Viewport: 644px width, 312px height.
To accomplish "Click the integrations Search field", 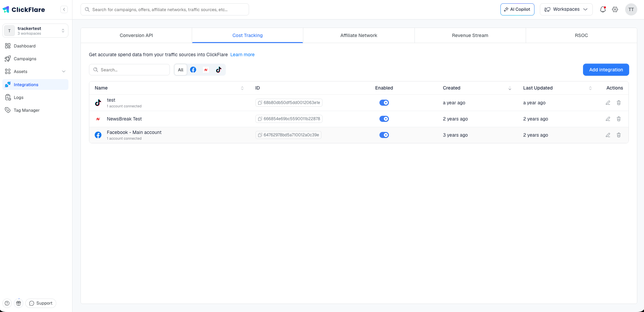I will coord(129,70).
